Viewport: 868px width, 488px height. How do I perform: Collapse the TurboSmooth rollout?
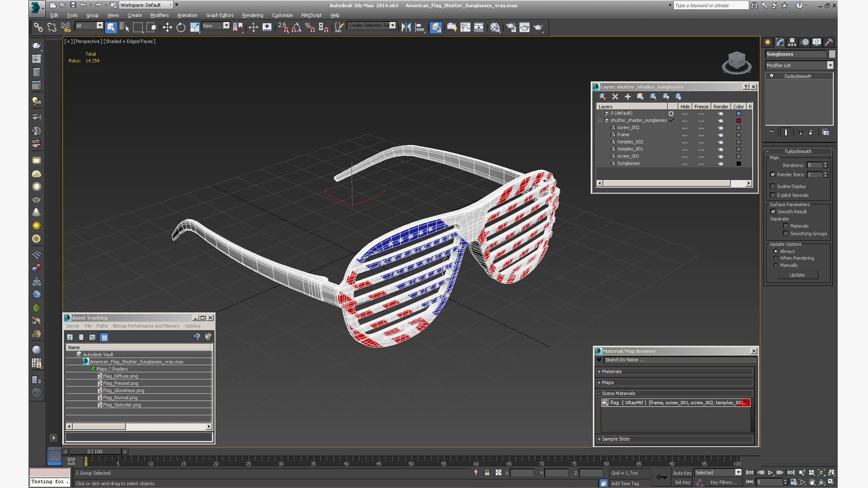coord(798,151)
